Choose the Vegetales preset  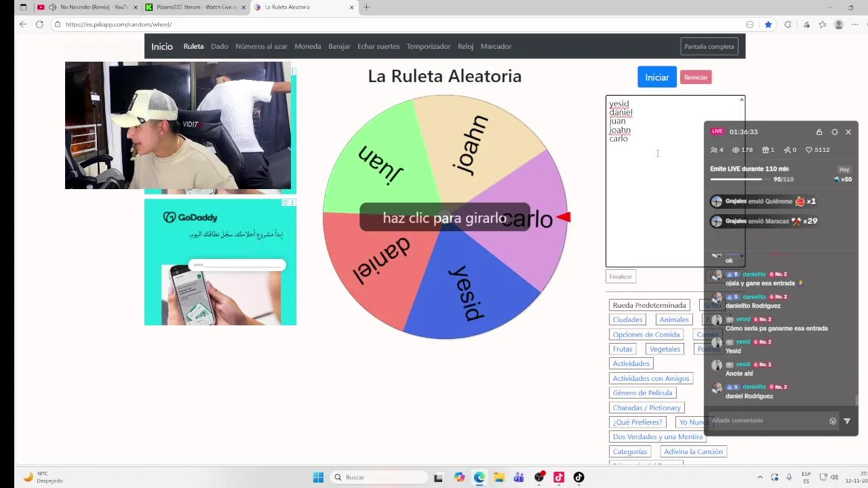tap(665, 349)
